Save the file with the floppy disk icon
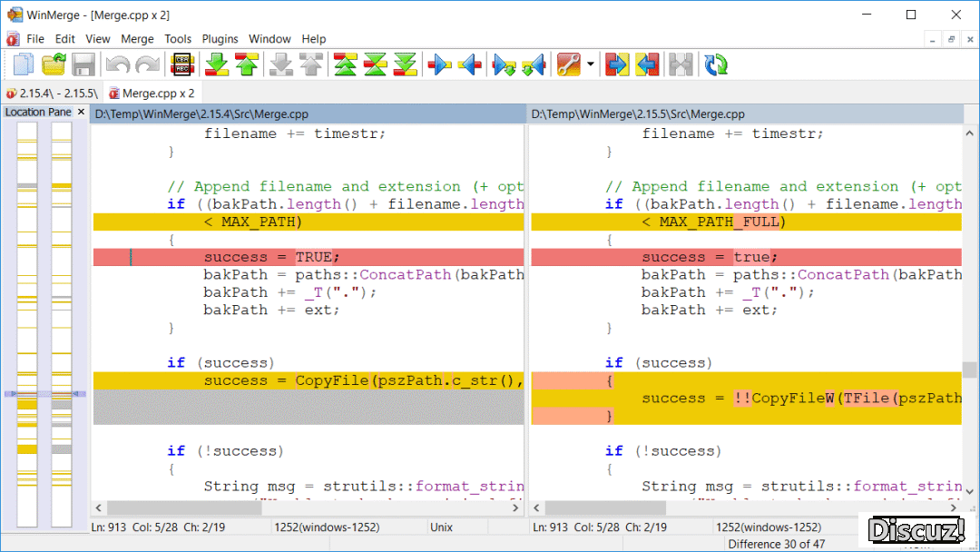The height and width of the screenshot is (552, 980). click(83, 64)
